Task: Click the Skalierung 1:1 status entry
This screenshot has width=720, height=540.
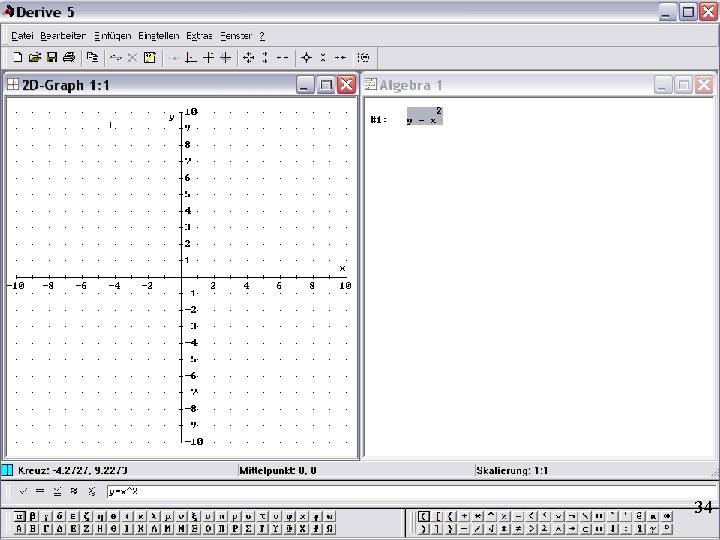Action: (x=512, y=471)
